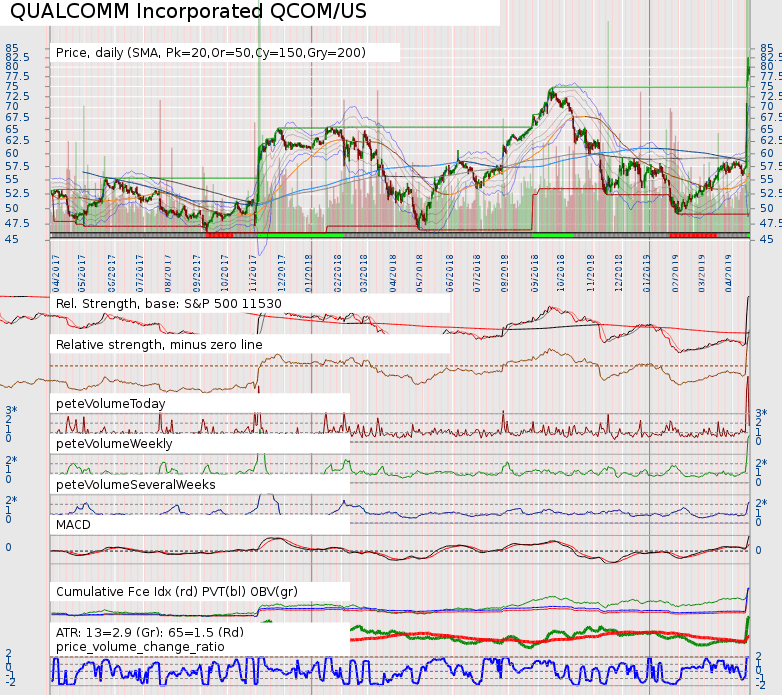Click the 09/2017 date label

pyautogui.click(x=196, y=274)
